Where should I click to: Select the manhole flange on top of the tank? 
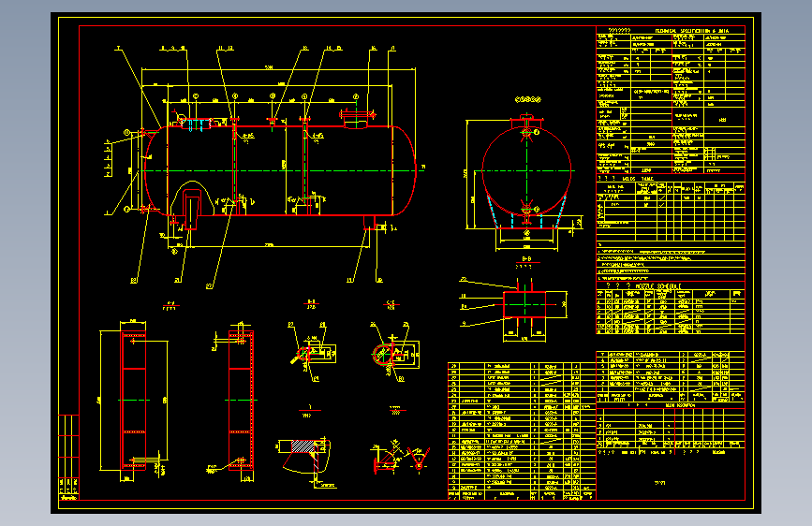pos(357,118)
